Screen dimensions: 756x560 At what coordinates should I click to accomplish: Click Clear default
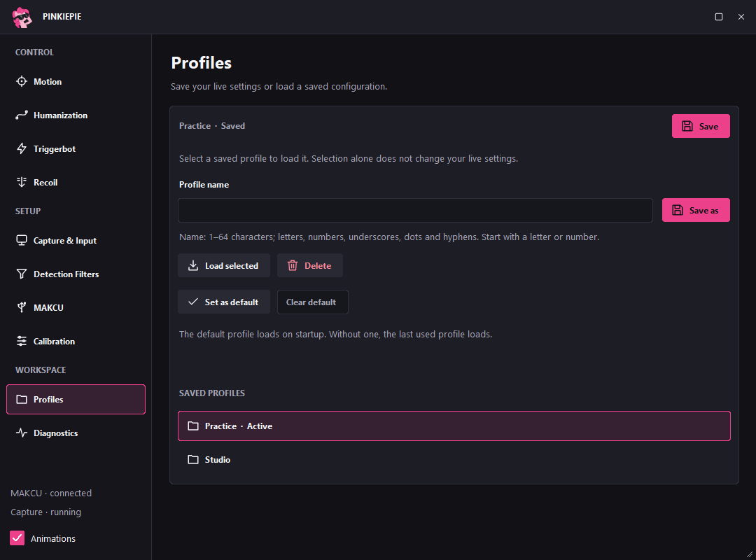[x=312, y=302]
